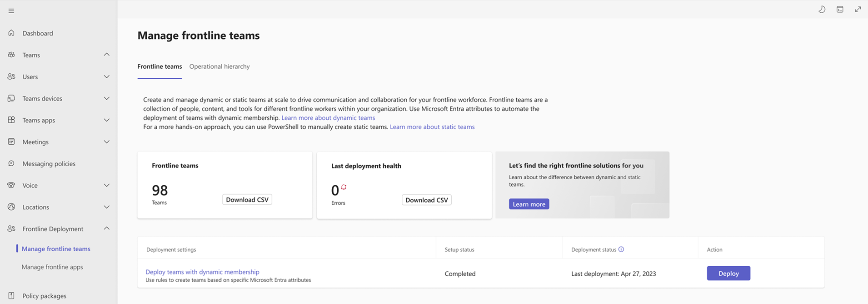Viewport: 868px width, 304px height.
Task: Click the Let's find the right frontline solutions heading
Action: [x=576, y=166]
